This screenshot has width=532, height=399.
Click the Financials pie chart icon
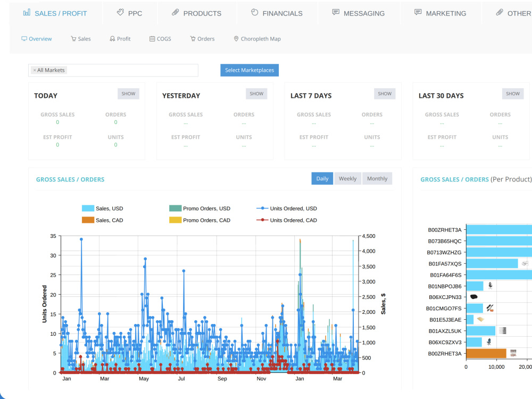pos(254,13)
